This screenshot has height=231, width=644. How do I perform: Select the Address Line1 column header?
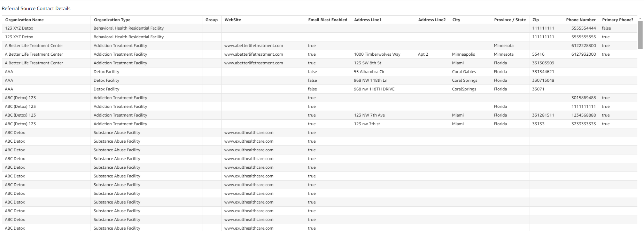(368, 20)
